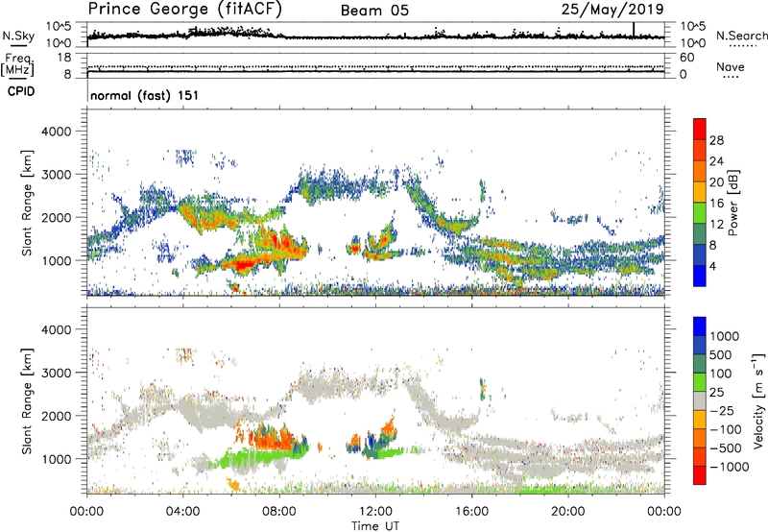Viewport: 768px width, 532px height.
Task: Click the 'Power [dB]' colorbar label
Action: tap(732, 203)
